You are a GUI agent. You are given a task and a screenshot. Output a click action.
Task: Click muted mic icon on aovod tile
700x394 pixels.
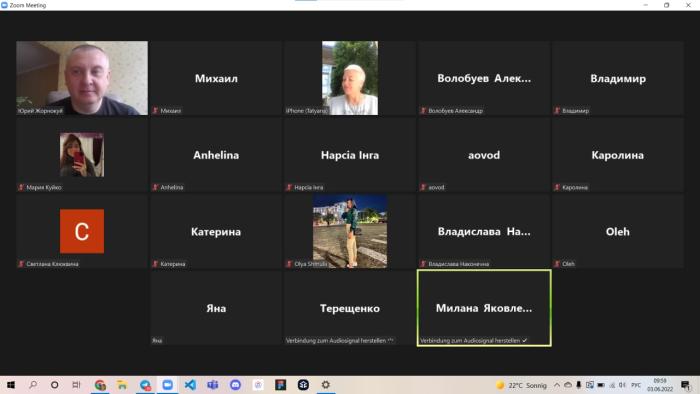point(423,187)
